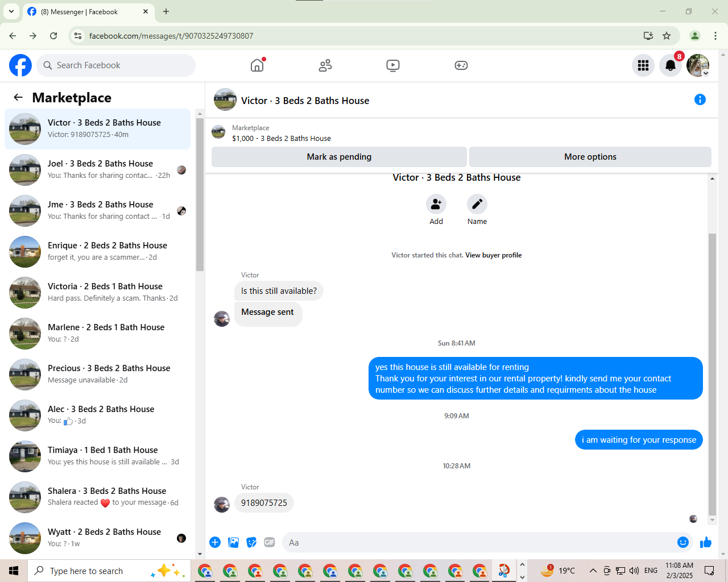Click the 'i am waiting for your response' message

[x=639, y=440]
